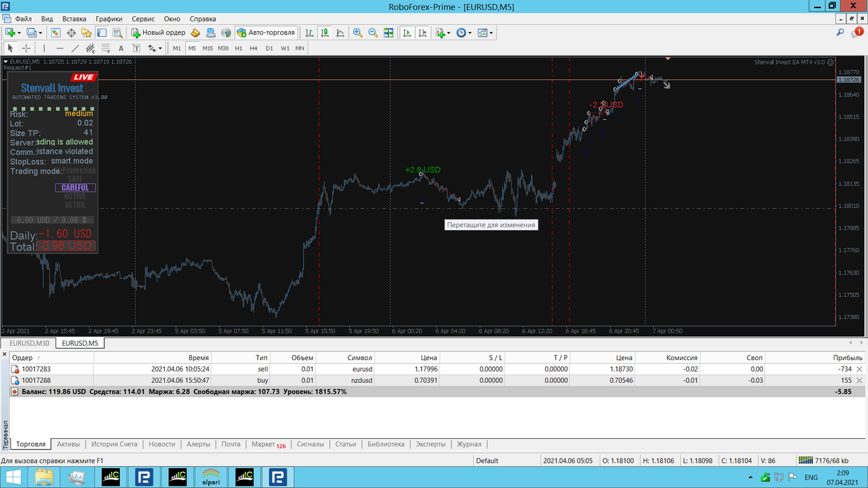868x488 pixels.
Task: Select the crosshair cursor tool
Action: [x=26, y=48]
